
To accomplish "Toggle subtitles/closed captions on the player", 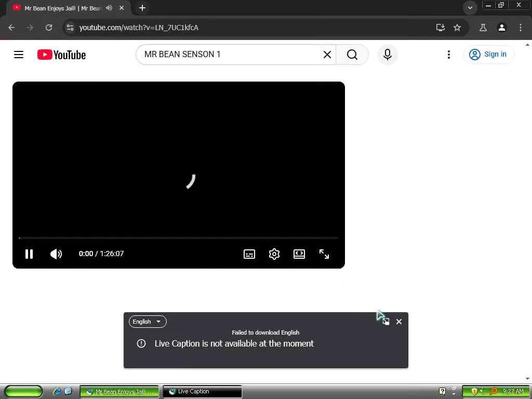I will click(x=249, y=254).
